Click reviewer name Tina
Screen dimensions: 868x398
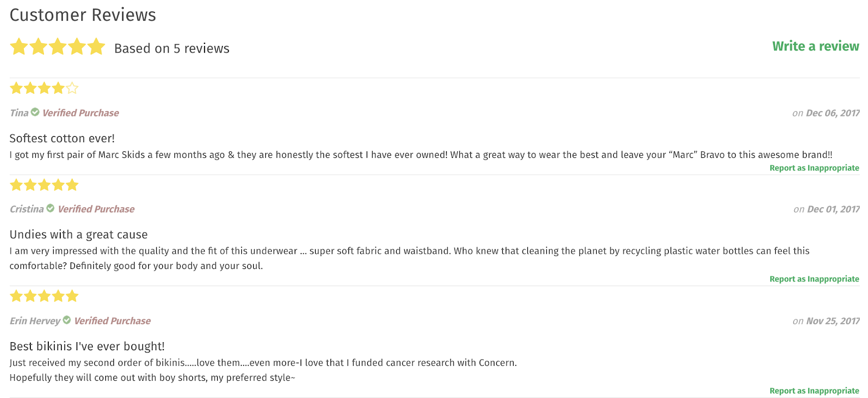[x=19, y=113]
